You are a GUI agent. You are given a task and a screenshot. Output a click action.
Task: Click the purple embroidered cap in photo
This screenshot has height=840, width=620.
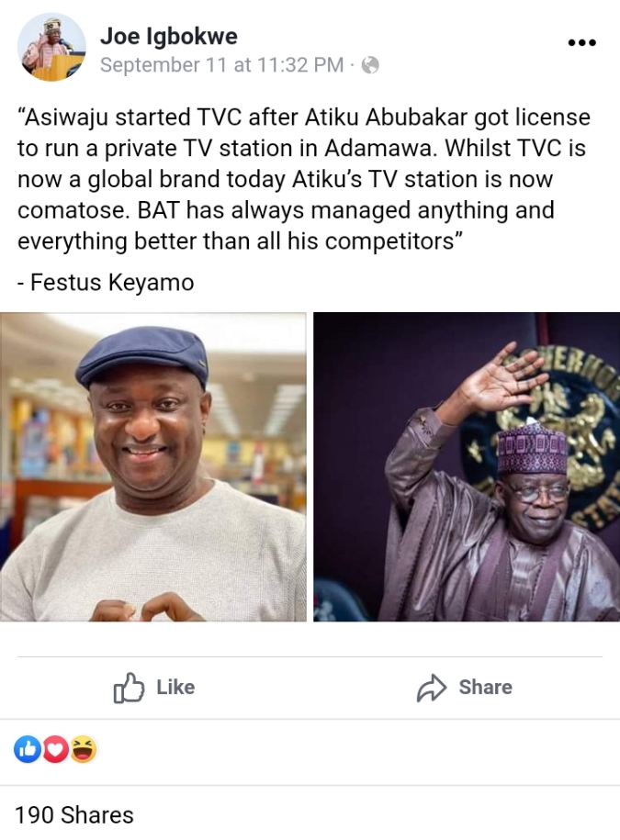(x=532, y=449)
